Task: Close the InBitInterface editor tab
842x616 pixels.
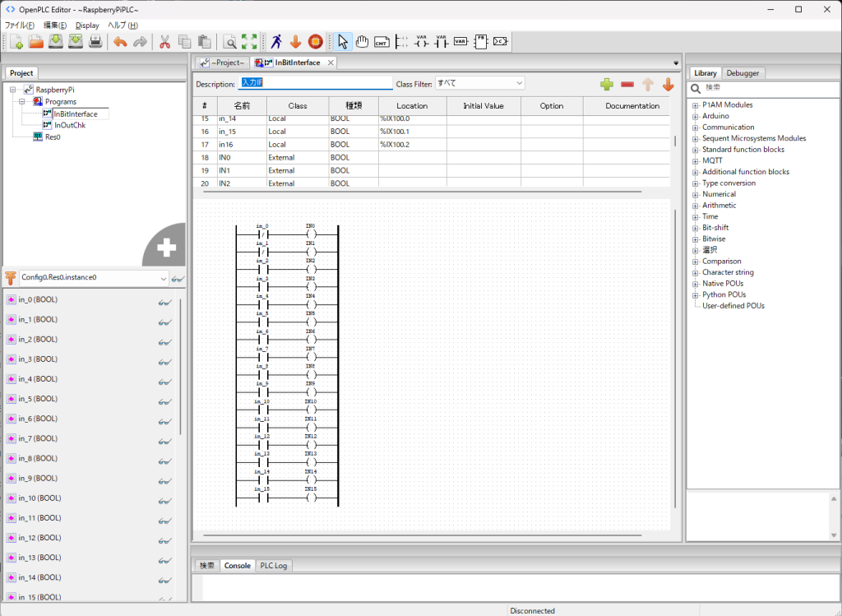Action: pyautogui.click(x=331, y=63)
